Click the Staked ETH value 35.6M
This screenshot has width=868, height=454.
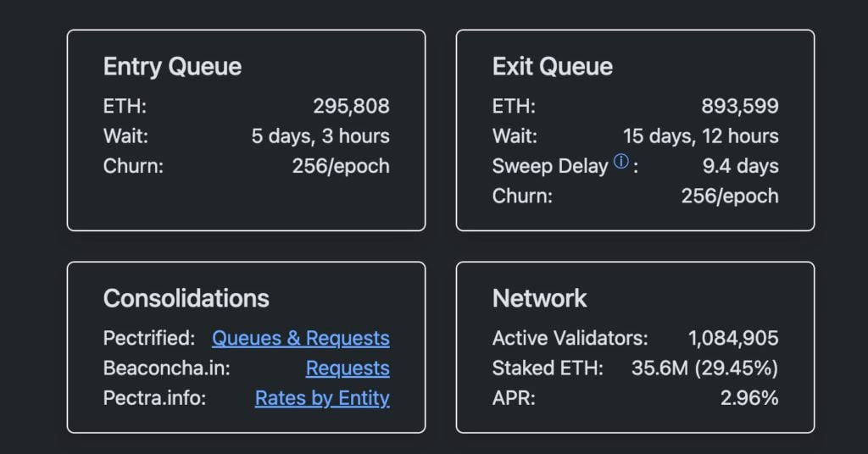[659, 368]
